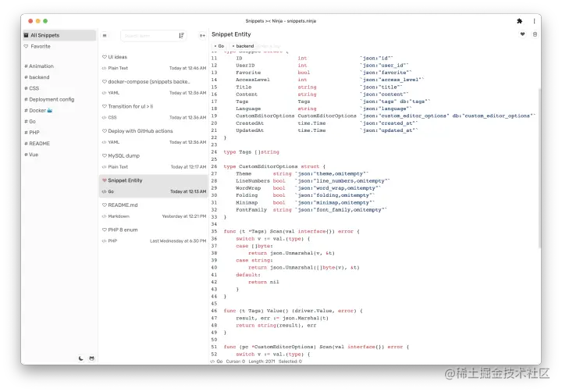Screen dimensions: 562x392
Task: Click the CSS label under Transition snippet
Action: (x=112, y=118)
